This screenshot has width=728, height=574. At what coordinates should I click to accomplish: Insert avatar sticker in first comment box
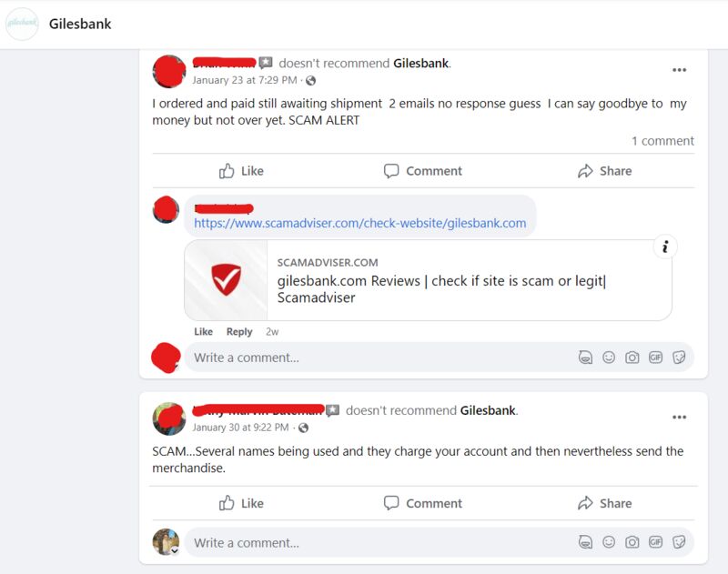[x=585, y=357]
